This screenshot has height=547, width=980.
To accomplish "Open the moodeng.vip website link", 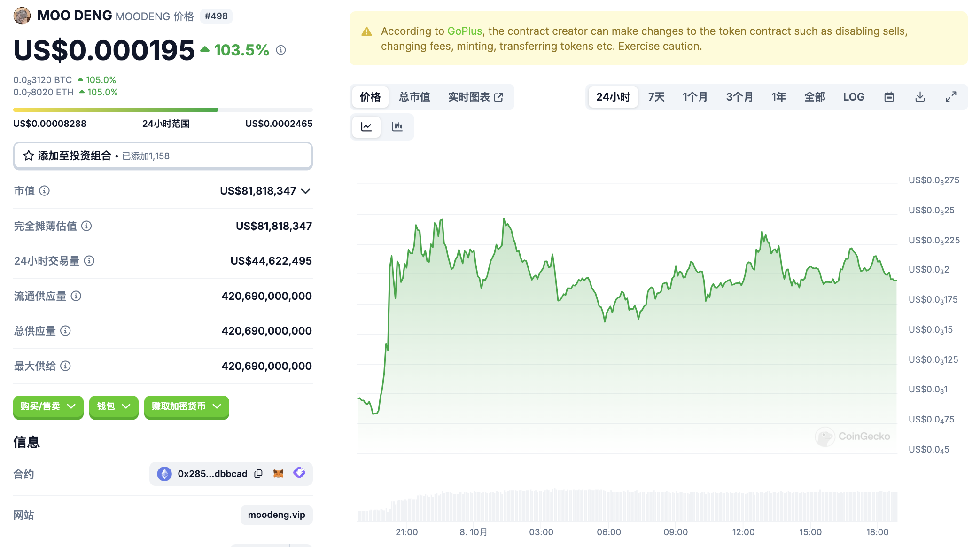I will 276,515.
